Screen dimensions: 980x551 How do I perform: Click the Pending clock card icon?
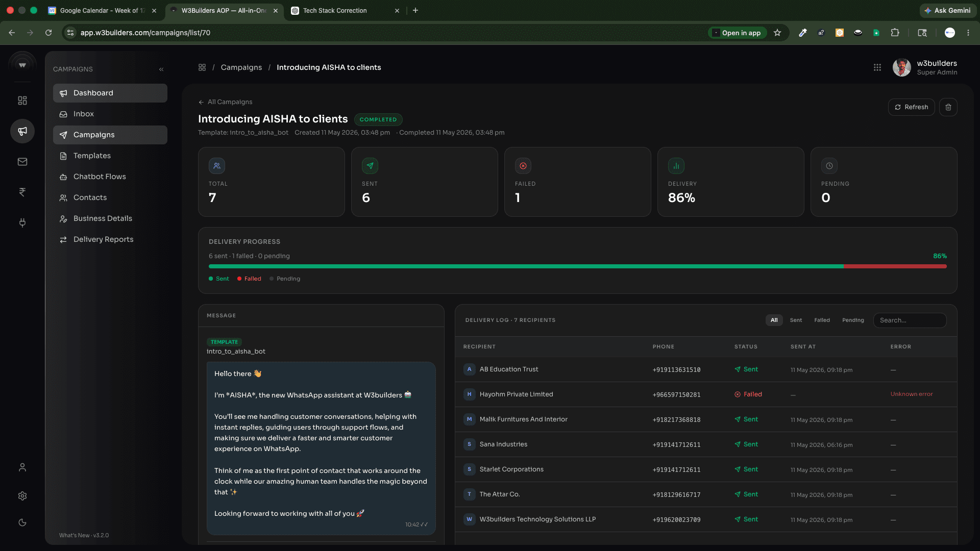[x=829, y=166]
